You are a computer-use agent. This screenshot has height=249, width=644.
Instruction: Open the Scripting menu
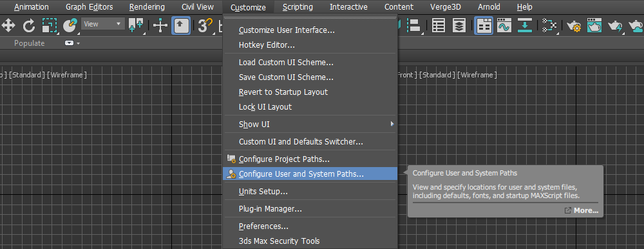pos(298,7)
